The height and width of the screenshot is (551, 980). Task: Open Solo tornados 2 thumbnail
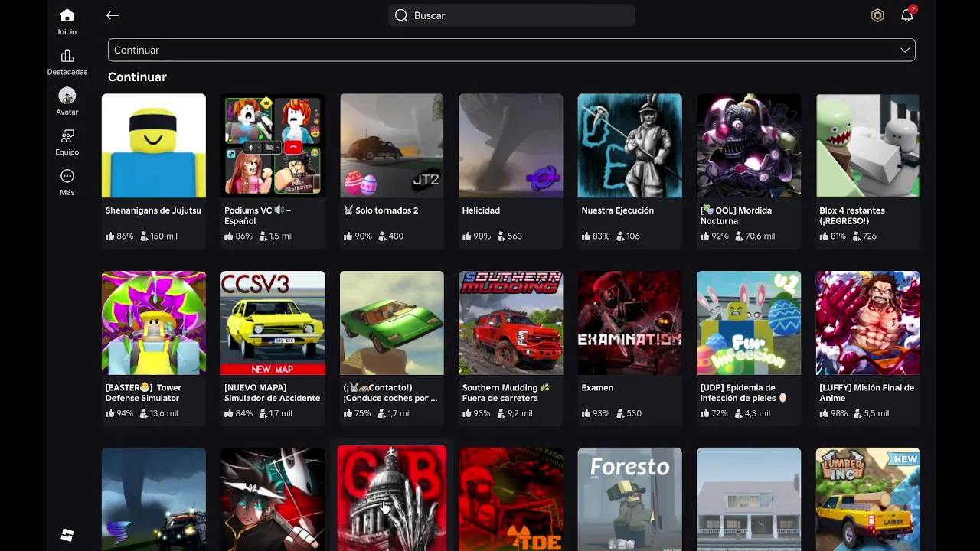click(392, 145)
